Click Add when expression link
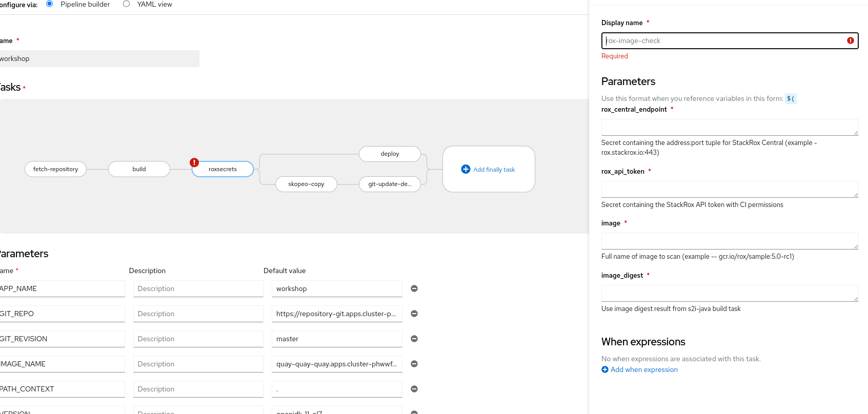 pyautogui.click(x=643, y=369)
